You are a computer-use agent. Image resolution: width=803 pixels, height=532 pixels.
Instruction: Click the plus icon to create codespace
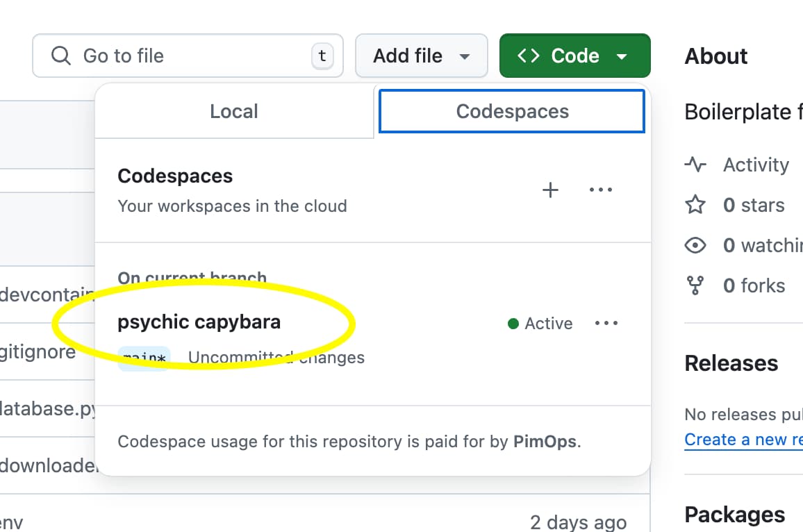pyautogui.click(x=550, y=190)
